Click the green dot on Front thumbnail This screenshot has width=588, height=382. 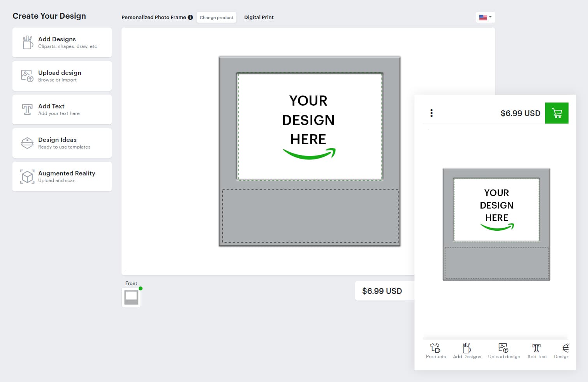point(141,288)
